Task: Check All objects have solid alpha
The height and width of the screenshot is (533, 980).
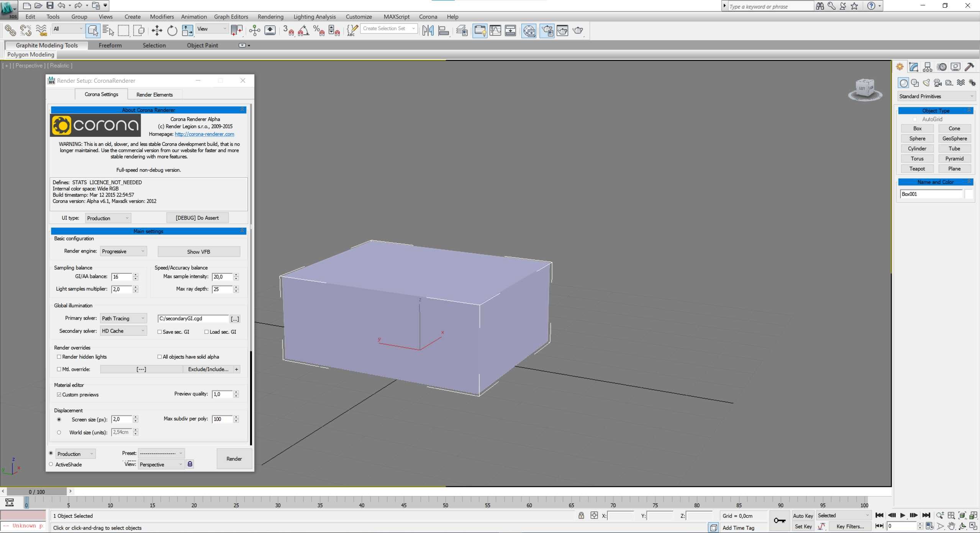Action: 159,357
